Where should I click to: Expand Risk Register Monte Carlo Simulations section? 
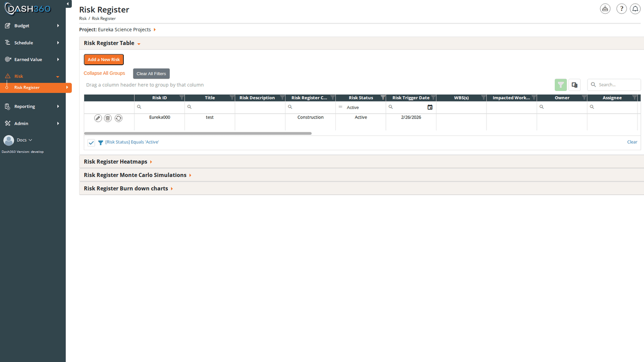(x=138, y=175)
